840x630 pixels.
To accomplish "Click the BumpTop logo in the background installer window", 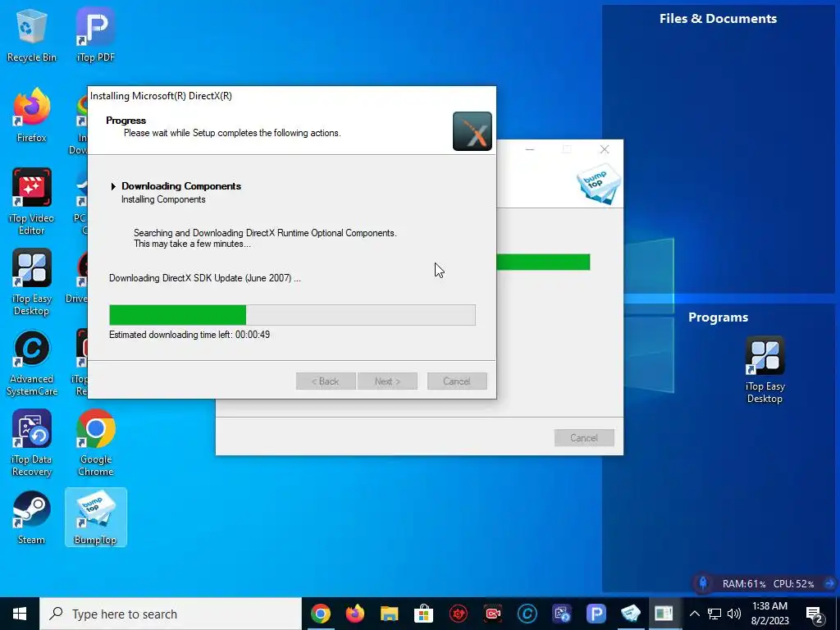I will coord(598,184).
